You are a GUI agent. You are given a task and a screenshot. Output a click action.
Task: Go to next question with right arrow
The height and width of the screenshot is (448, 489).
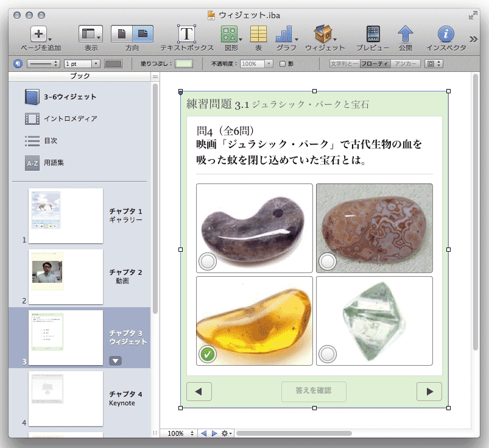tap(429, 391)
